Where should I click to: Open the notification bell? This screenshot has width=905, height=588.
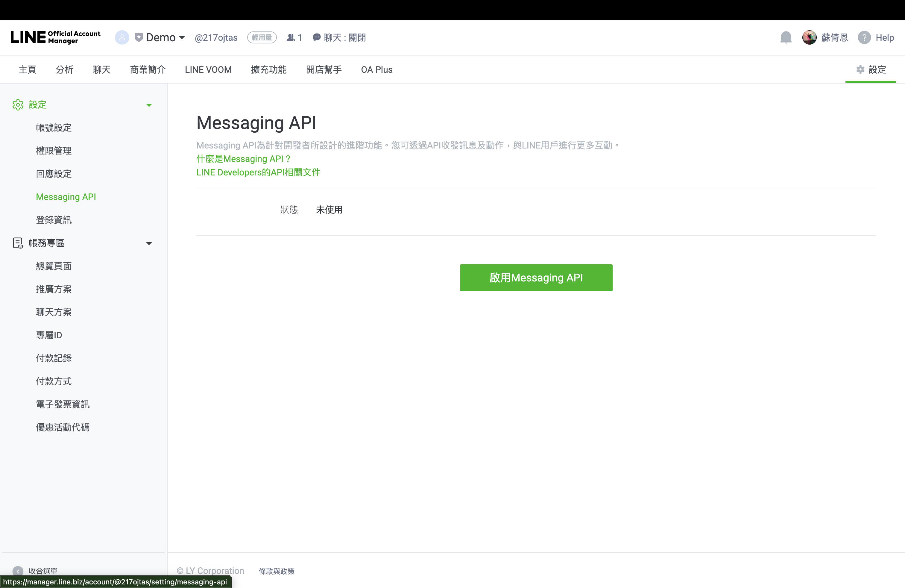[786, 37]
